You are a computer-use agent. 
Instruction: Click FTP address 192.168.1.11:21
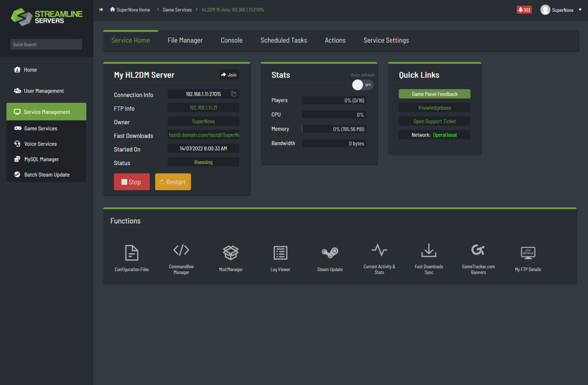(203, 108)
